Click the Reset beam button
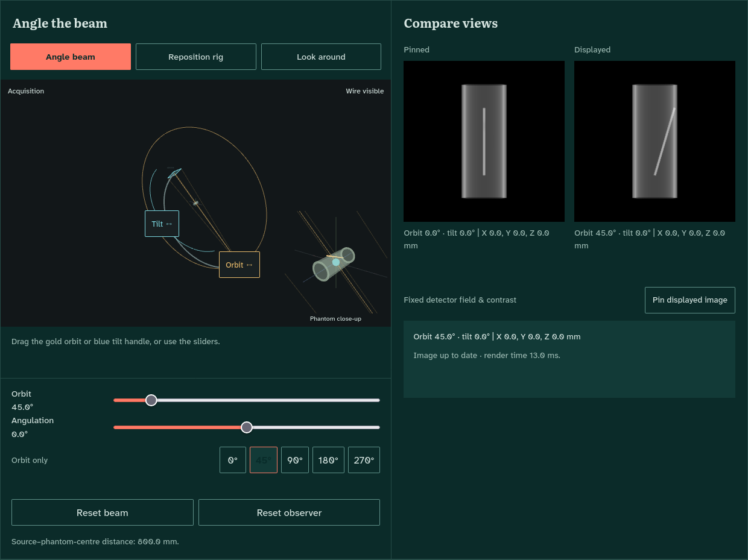The height and width of the screenshot is (560, 748). (x=103, y=512)
